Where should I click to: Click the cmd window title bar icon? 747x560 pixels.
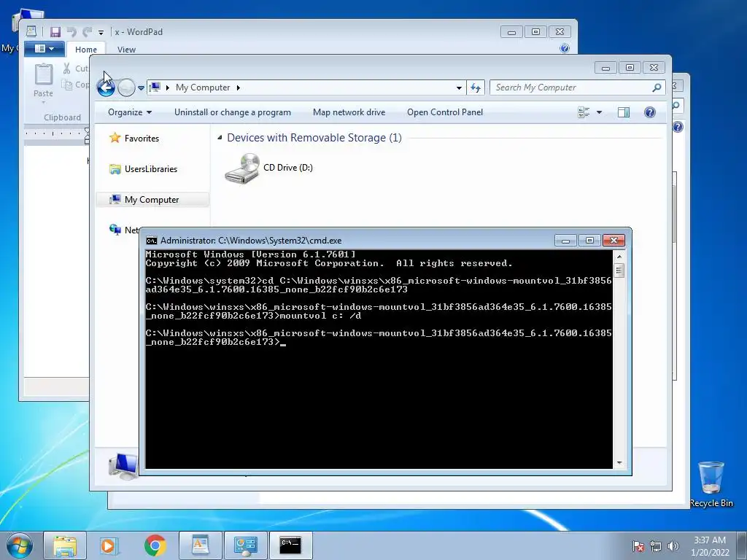(152, 241)
